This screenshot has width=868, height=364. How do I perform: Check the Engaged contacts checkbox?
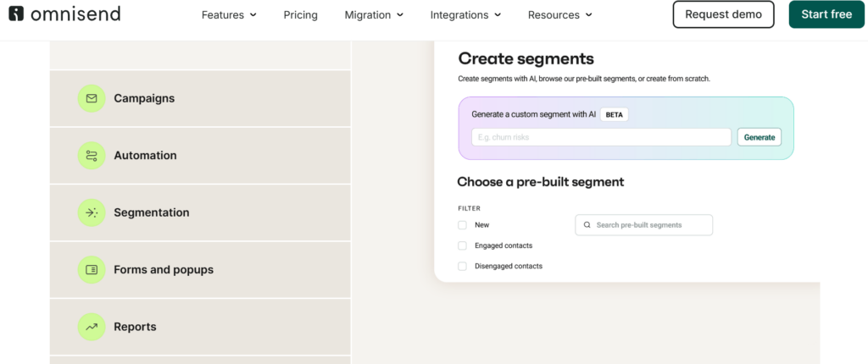[462, 245]
